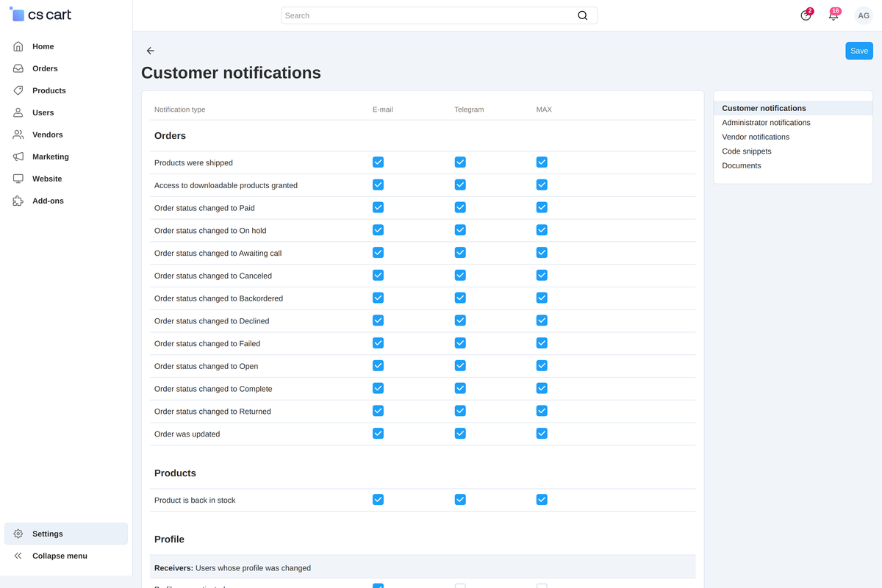Click the CS-Cart logo
Screen dimensions: 882x588
(40, 15)
